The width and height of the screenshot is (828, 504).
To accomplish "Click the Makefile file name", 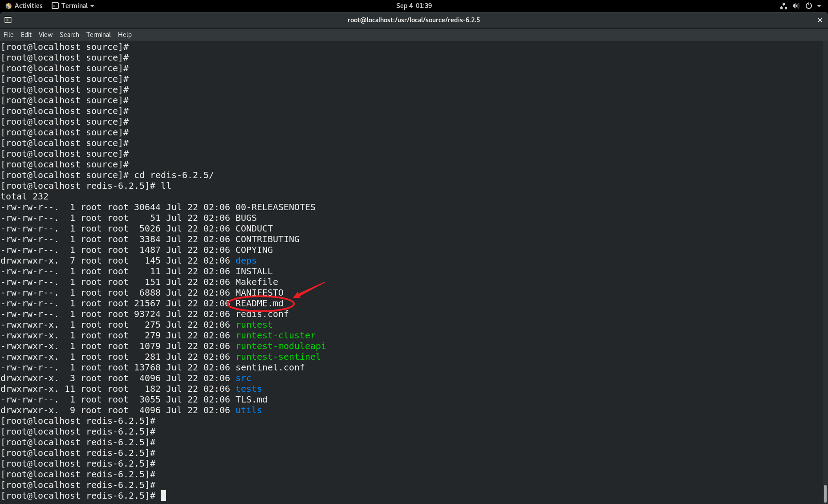I will pyautogui.click(x=257, y=282).
